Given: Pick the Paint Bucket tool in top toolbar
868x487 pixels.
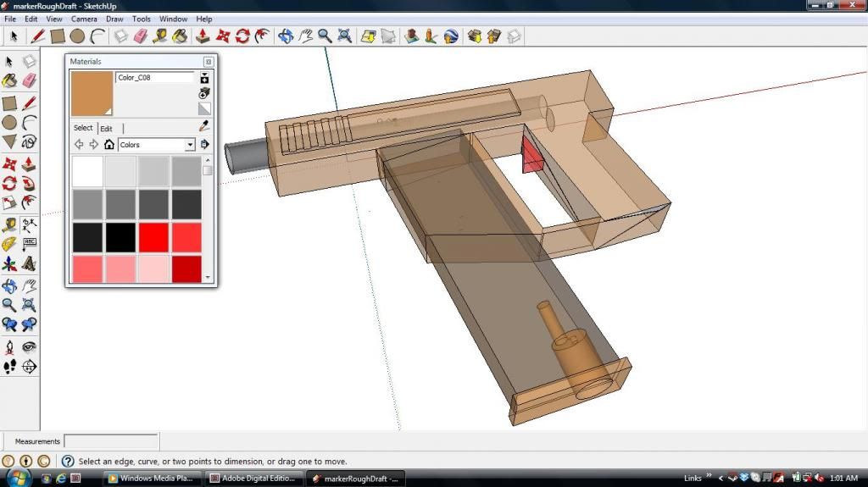Looking at the screenshot, I should (180, 36).
